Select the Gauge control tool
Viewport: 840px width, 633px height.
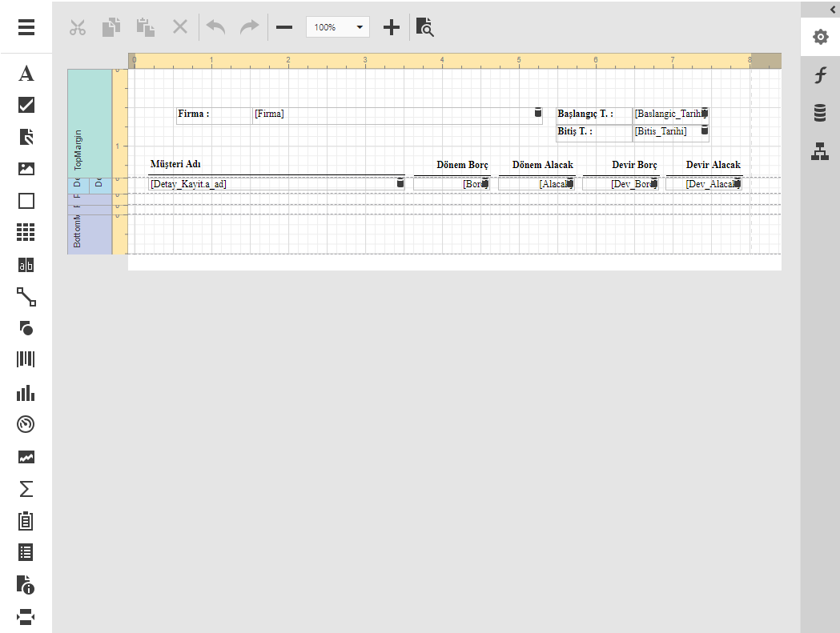26,424
